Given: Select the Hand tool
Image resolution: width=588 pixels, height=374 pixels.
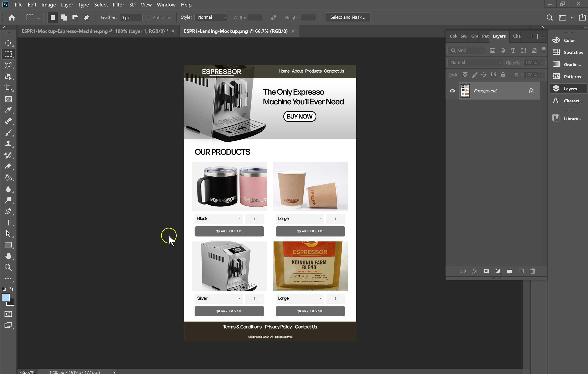Looking at the screenshot, I should [8, 256].
